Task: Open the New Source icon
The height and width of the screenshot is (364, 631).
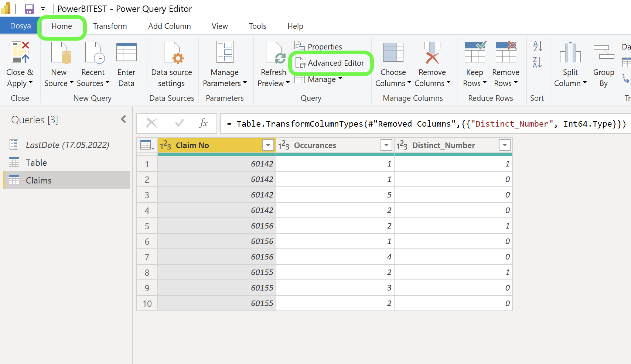Action: tap(61, 52)
